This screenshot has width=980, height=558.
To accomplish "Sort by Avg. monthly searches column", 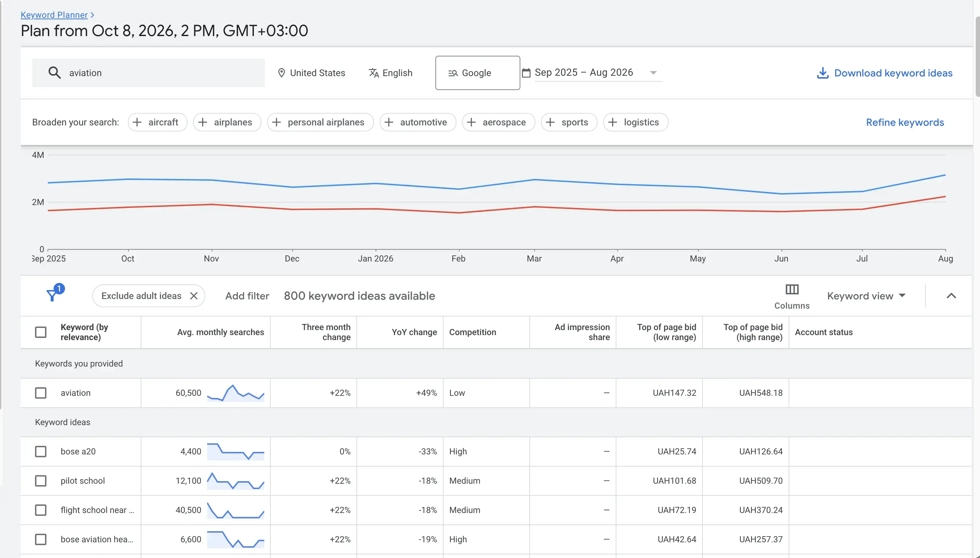I will (x=220, y=332).
